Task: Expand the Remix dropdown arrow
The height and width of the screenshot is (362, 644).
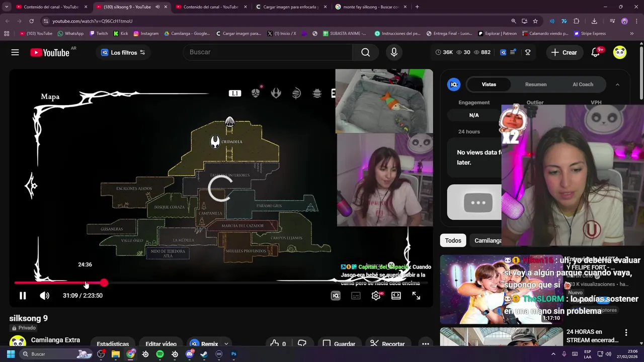Action: [226, 344]
